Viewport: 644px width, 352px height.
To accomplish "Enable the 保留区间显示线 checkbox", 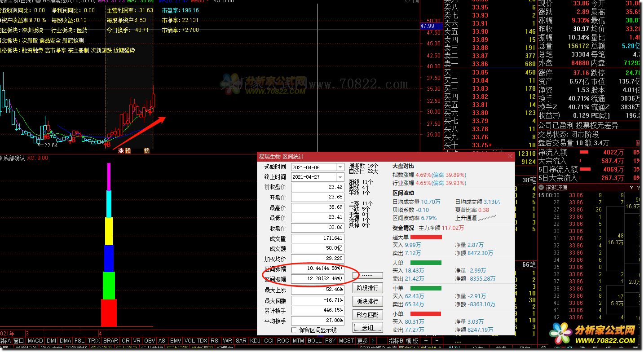I will (x=294, y=330).
